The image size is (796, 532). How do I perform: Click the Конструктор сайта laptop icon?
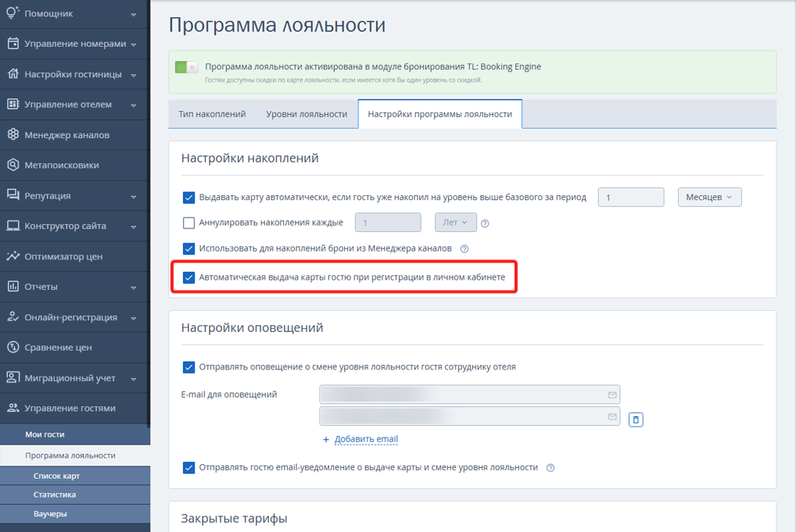pyautogui.click(x=13, y=226)
